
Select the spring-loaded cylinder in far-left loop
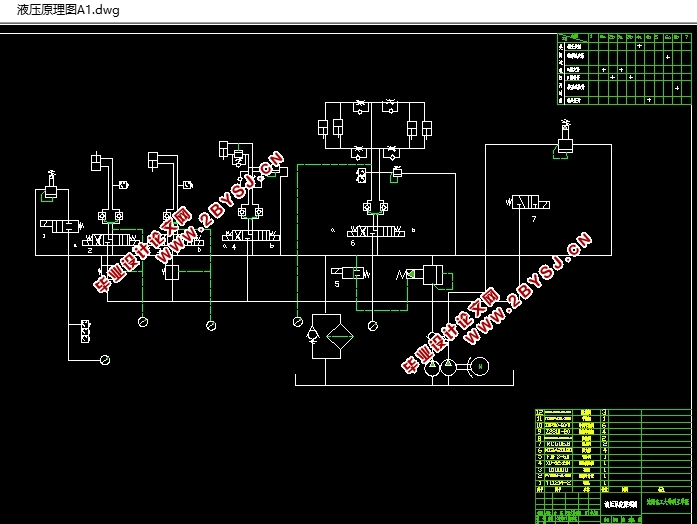[x=51, y=184]
